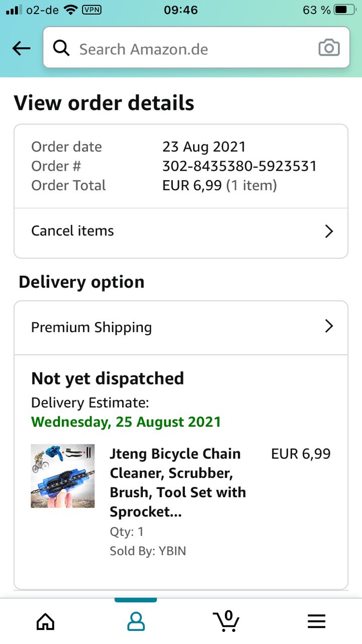Go to the Home tab icon
This screenshot has width=362, height=644.
click(45, 621)
